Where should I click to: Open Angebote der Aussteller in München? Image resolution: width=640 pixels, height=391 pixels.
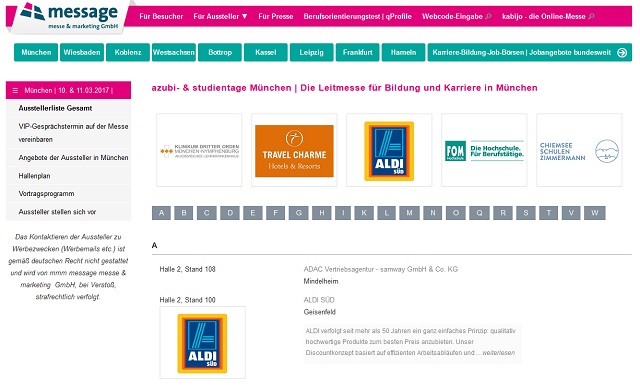point(68,158)
